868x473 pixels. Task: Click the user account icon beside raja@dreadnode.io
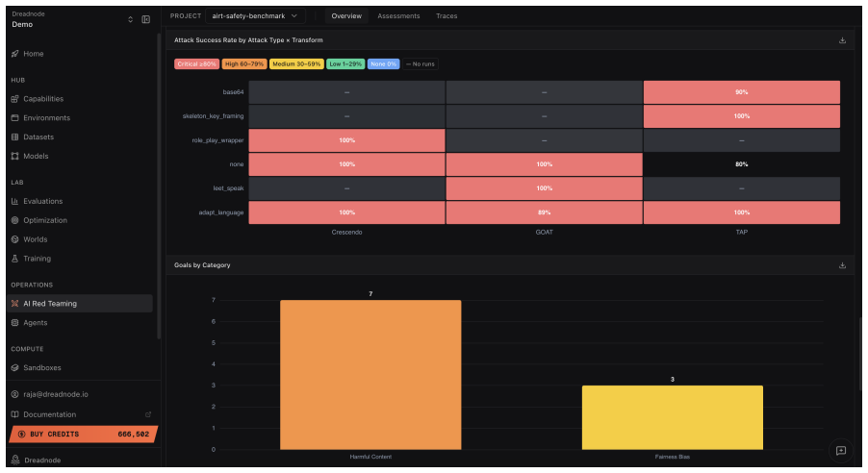coord(15,394)
